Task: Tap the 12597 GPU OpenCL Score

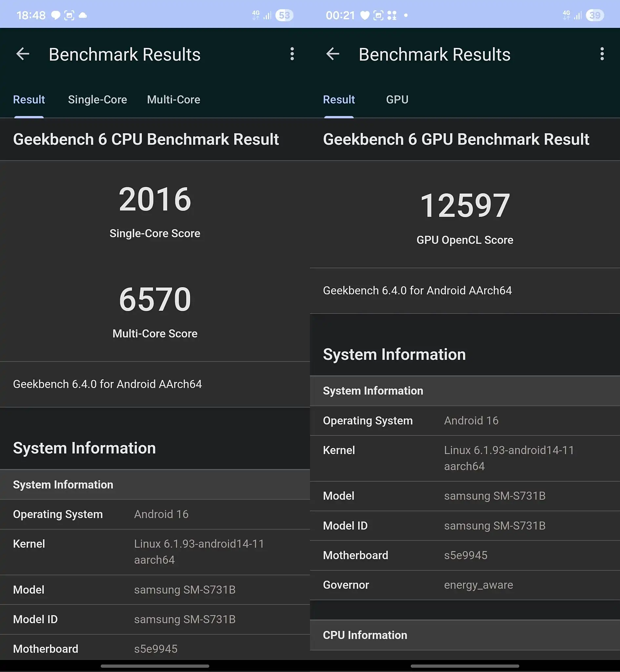Action: pyautogui.click(x=465, y=206)
